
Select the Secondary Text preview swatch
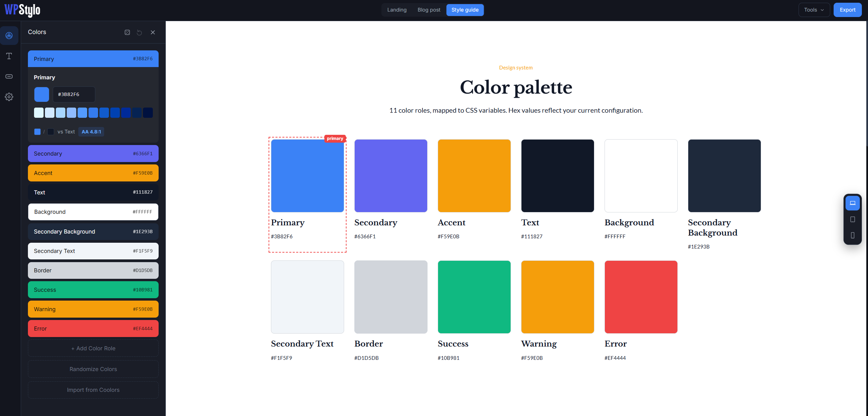307,297
